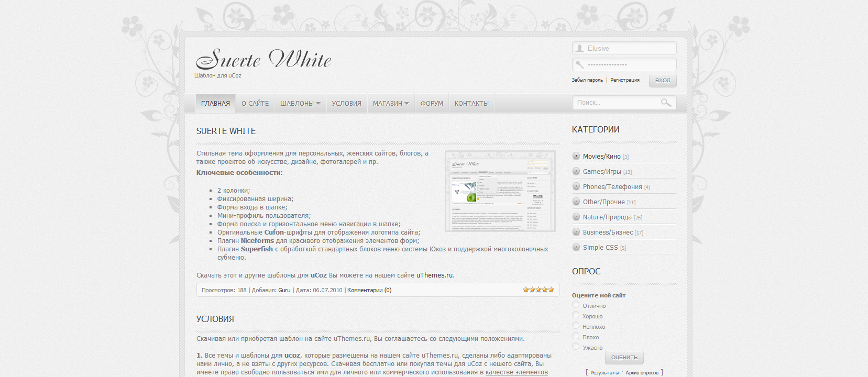Open the Simple CSS category
This screenshot has width=868, height=377.
point(600,247)
